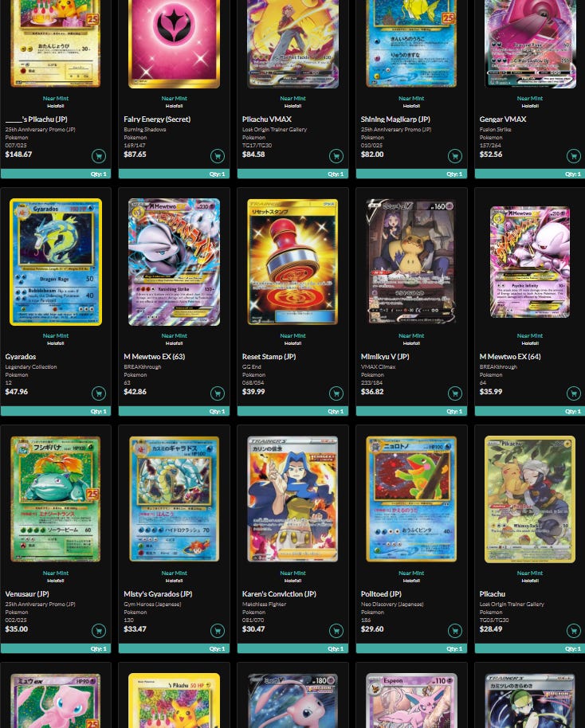Add Gengar VMAX to cart
585x728 pixels.
pyautogui.click(x=573, y=156)
